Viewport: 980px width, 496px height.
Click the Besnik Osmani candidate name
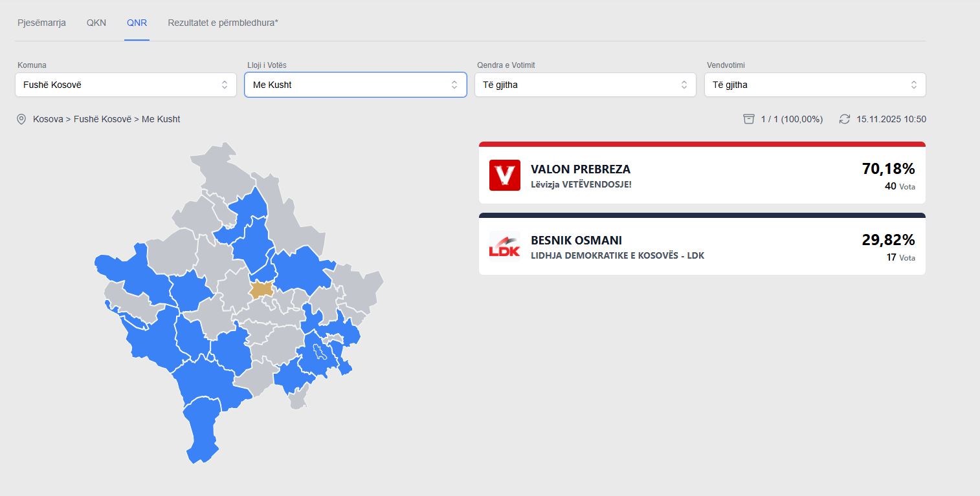(576, 240)
